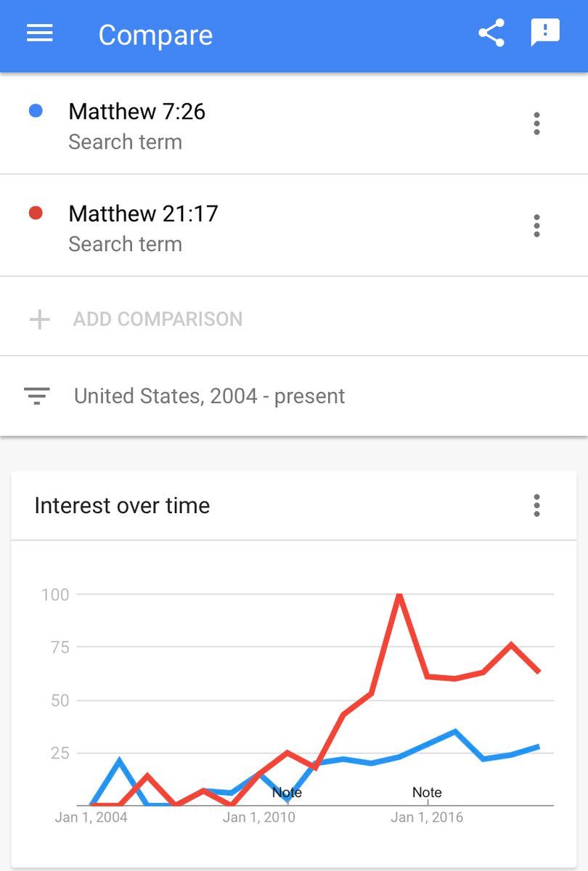The image size is (588, 871).
Task: Click the Note marker near 2010
Action: click(x=287, y=793)
